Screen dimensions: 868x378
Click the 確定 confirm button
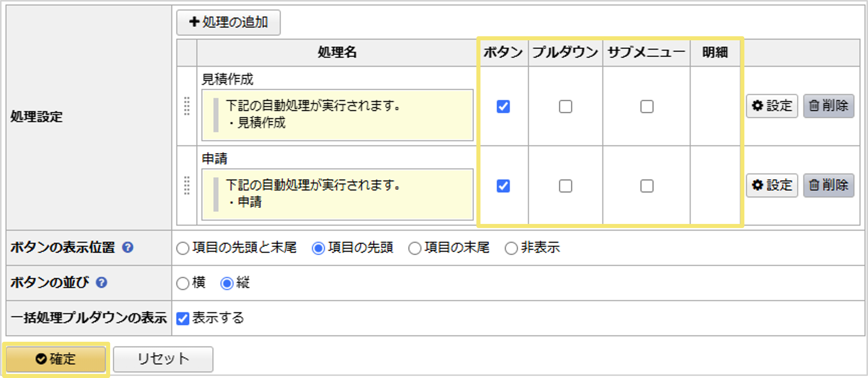point(56,359)
